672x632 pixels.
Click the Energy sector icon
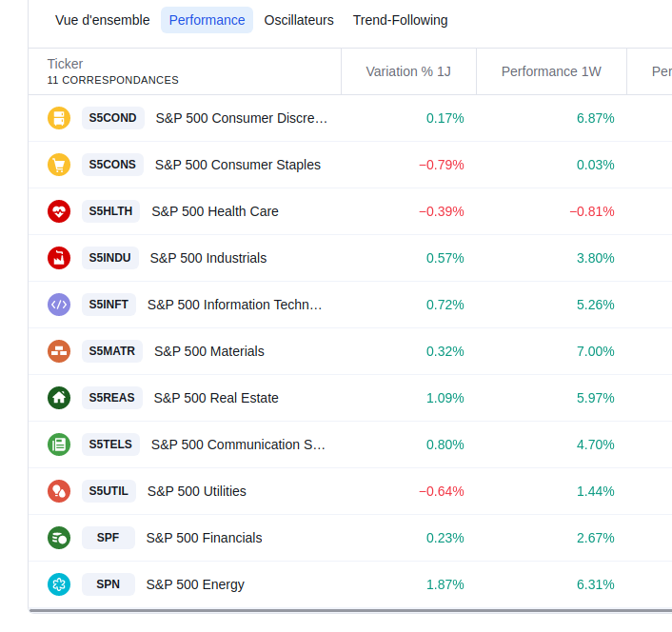(x=59, y=584)
